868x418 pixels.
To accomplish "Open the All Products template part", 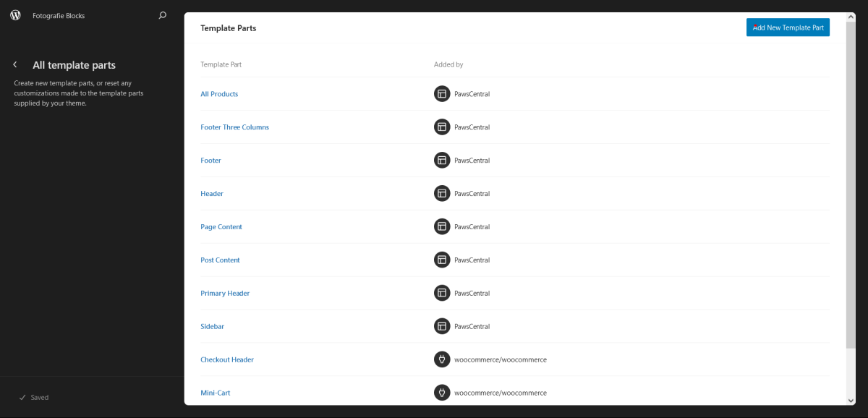I will click(219, 94).
